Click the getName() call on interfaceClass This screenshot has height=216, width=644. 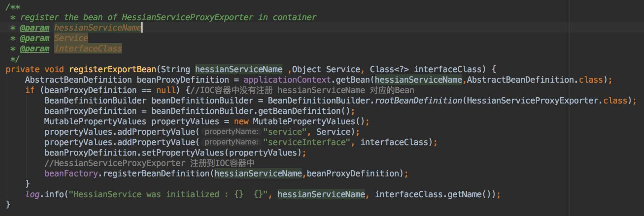(469, 194)
